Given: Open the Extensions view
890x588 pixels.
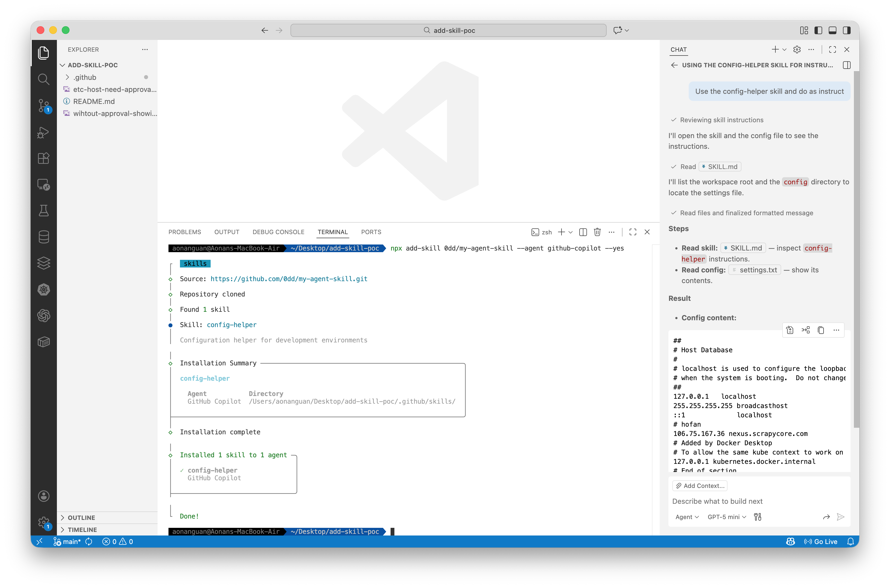Looking at the screenshot, I should (x=44, y=158).
